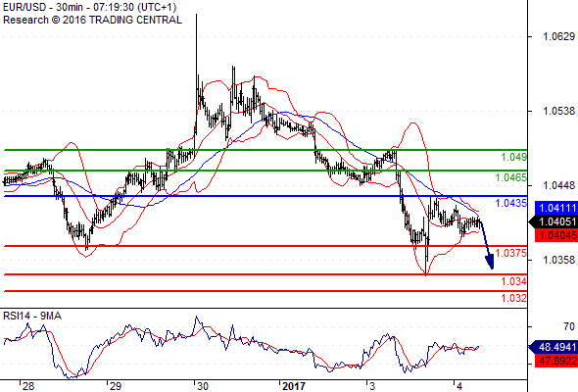Select the 1.04111 blue price tag
The width and height of the screenshot is (578, 392).
(555, 208)
